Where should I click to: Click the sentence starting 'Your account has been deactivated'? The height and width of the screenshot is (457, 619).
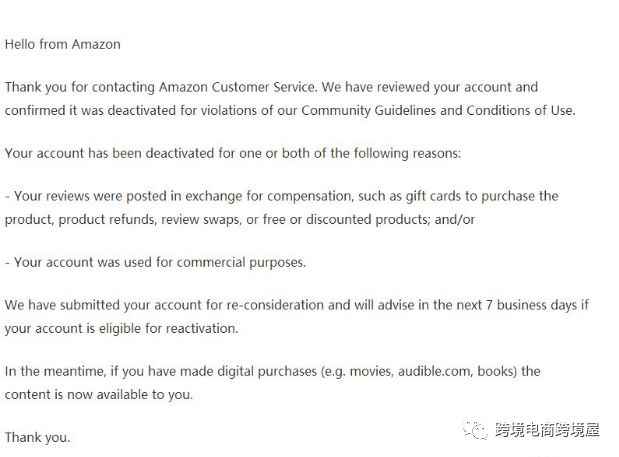[x=233, y=153]
